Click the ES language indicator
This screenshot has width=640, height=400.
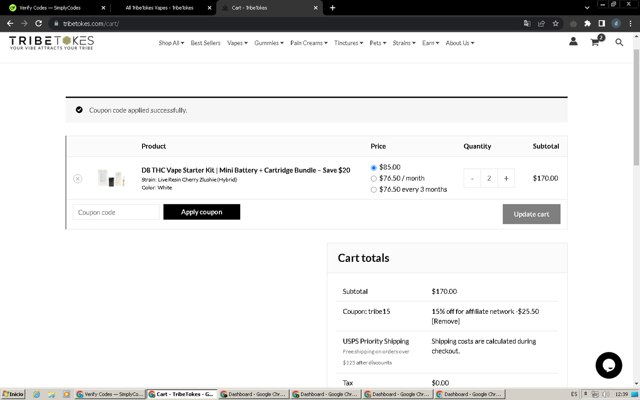click(x=574, y=394)
